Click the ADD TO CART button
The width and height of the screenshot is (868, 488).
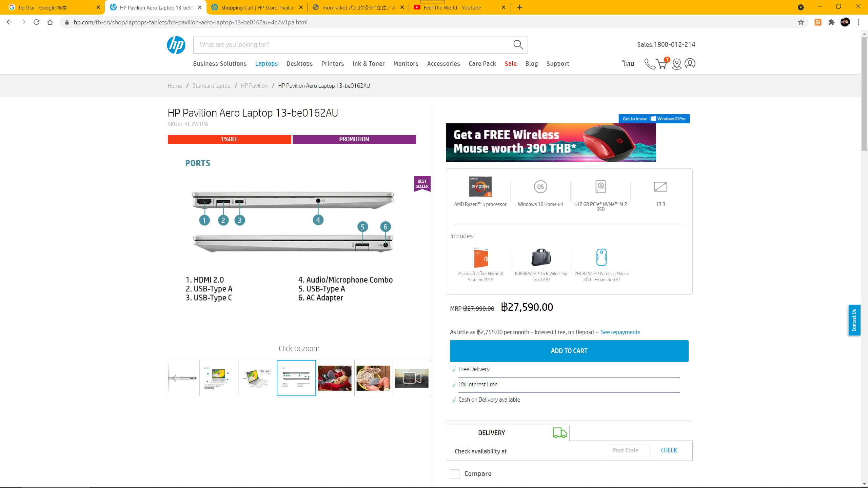click(569, 351)
